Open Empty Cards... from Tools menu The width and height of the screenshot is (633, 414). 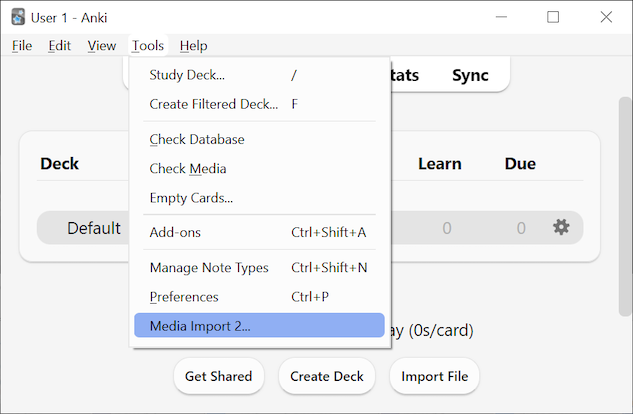tap(259, 198)
